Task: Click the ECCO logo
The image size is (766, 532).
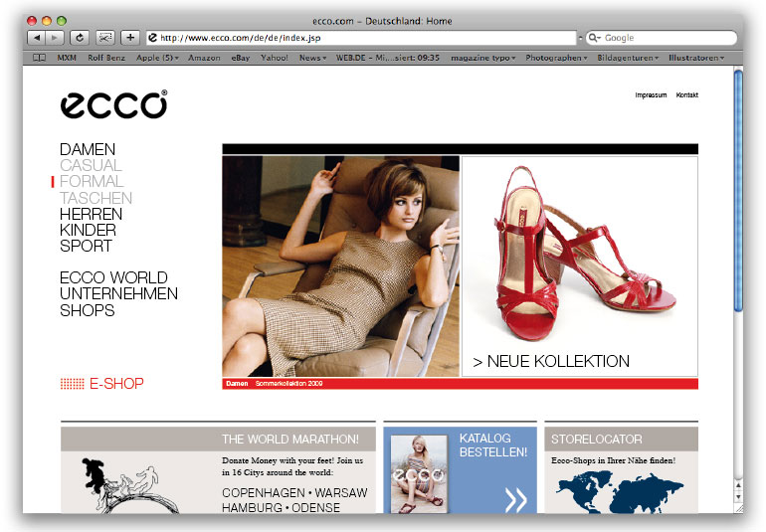Action: (x=113, y=104)
